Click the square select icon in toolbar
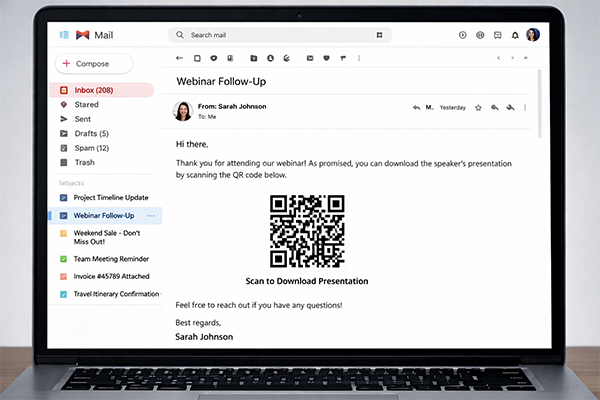Image resolution: width=600 pixels, height=400 pixels. (197, 58)
